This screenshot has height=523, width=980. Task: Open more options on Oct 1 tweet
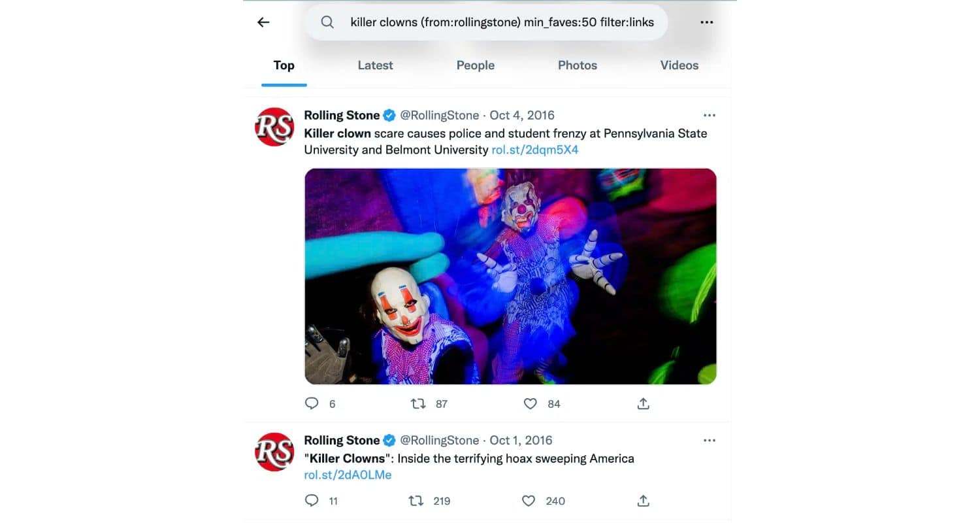tap(710, 440)
